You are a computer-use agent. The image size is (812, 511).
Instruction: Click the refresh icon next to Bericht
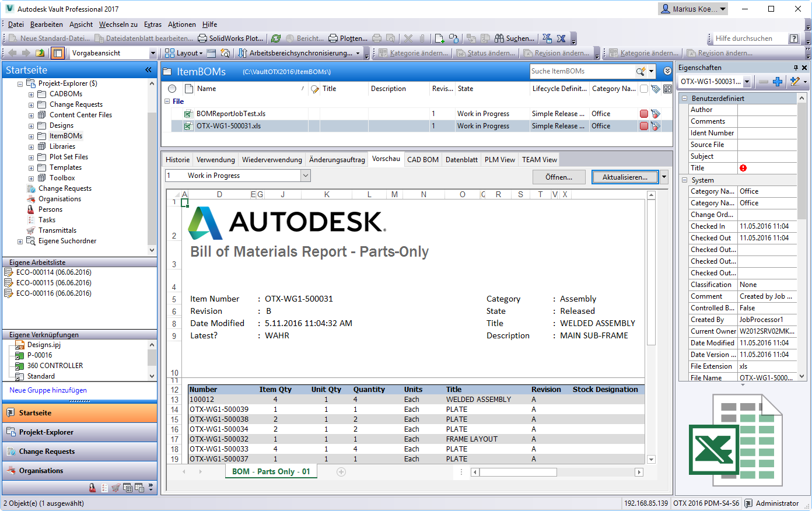tap(276, 38)
